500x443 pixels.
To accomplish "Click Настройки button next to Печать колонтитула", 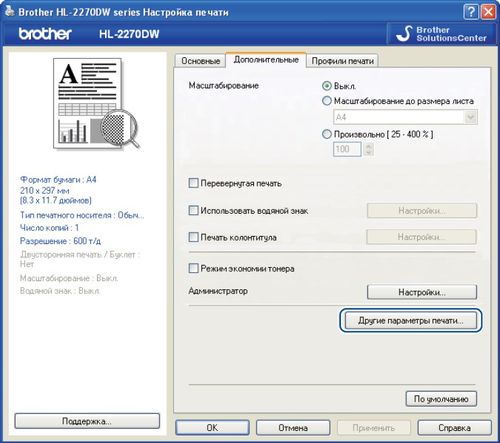I will click(422, 237).
